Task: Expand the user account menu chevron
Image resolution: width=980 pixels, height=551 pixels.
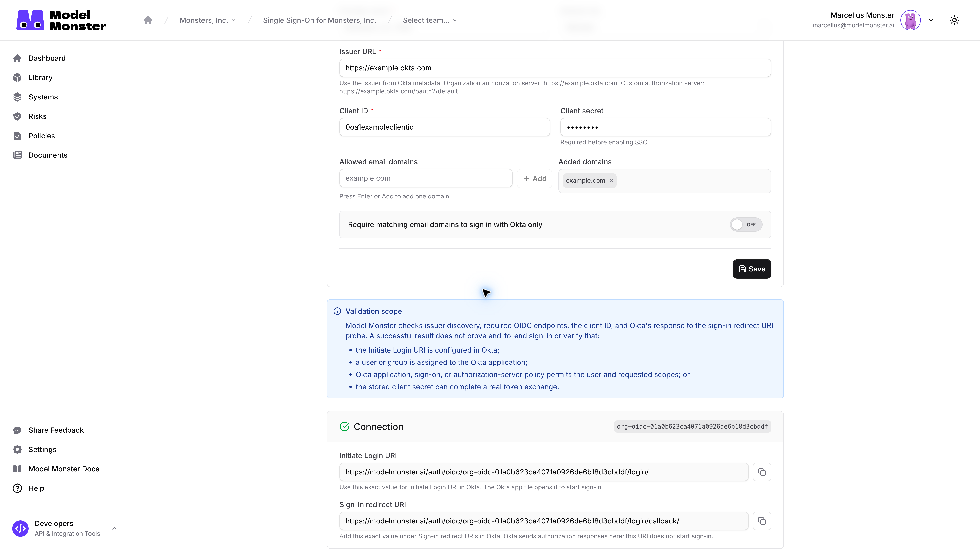Action: click(x=931, y=20)
